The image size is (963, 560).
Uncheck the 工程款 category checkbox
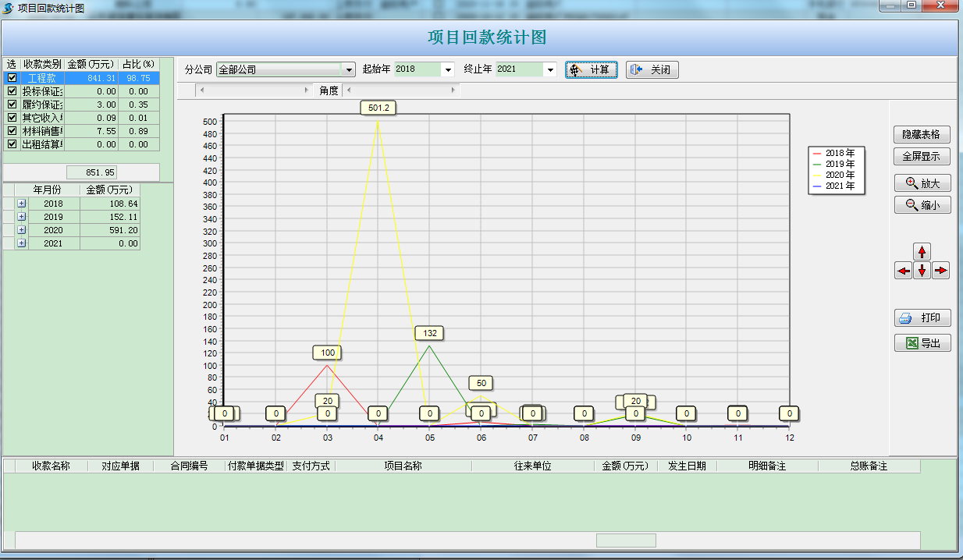12,78
